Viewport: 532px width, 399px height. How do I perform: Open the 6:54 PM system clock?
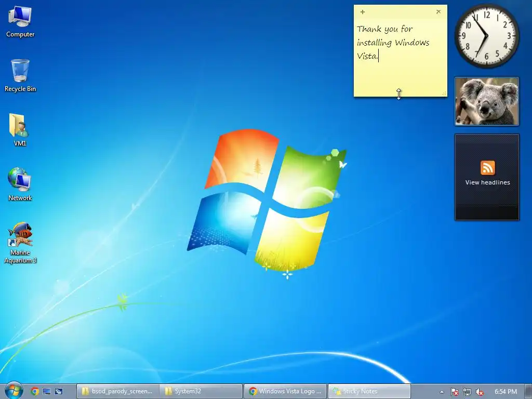tap(506, 392)
